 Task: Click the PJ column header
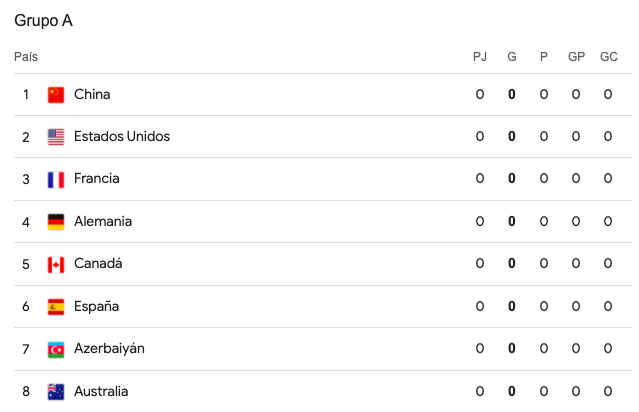(x=480, y=57)
